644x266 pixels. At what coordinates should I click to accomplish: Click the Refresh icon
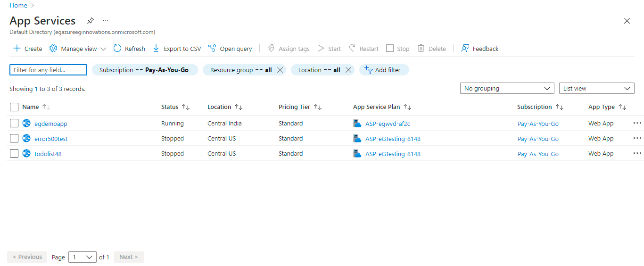click(117, 48)
